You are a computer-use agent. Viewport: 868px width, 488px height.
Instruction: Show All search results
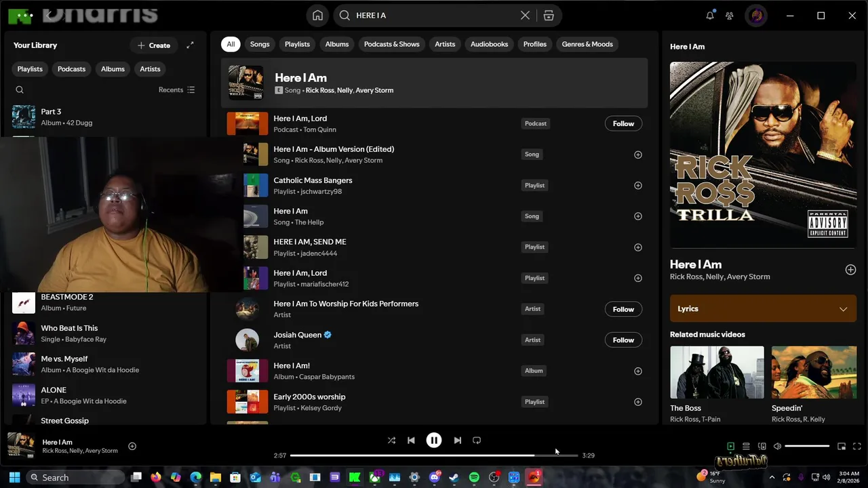pos(231,44)
